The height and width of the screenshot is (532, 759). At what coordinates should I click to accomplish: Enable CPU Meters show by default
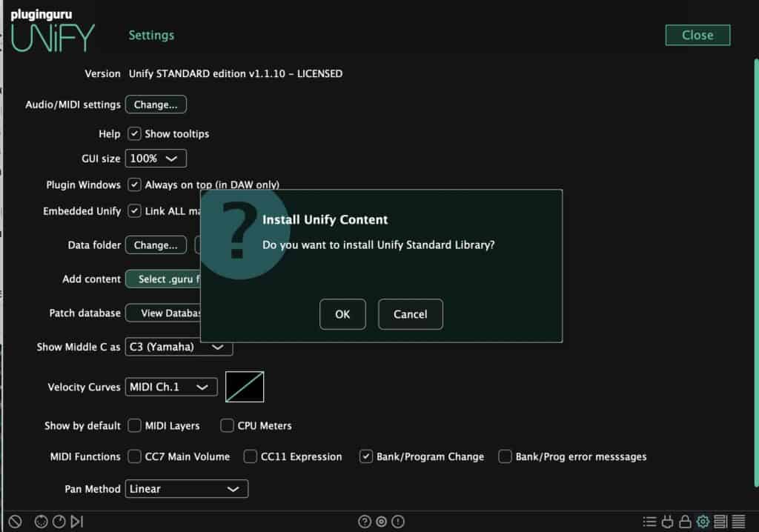227,425
